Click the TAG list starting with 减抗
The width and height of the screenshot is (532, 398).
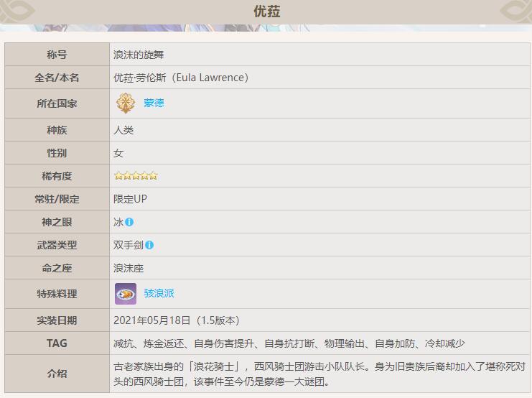(289, 343)
